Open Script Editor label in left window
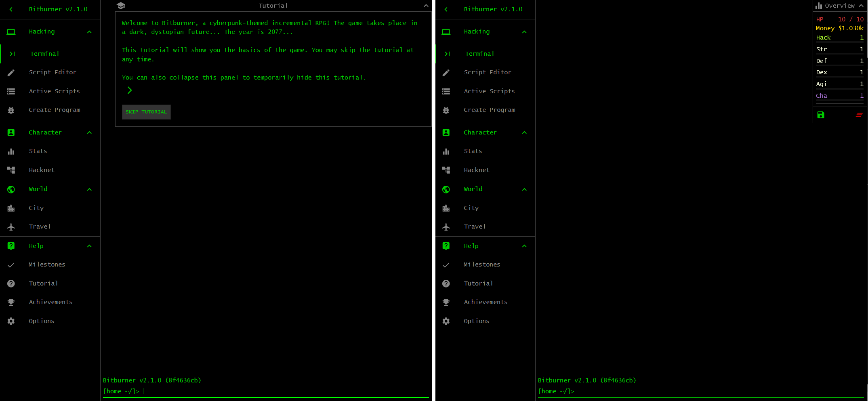Image resolution: width=868 pixels, height=401 pixels. (x=53, y=72)
